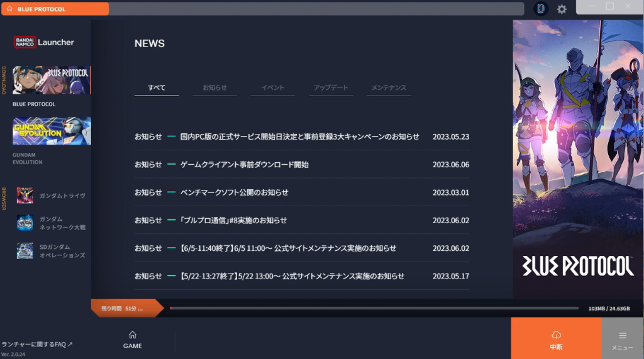
Task: Pause download with the 中断 button
Action: [x=556, y=340]
